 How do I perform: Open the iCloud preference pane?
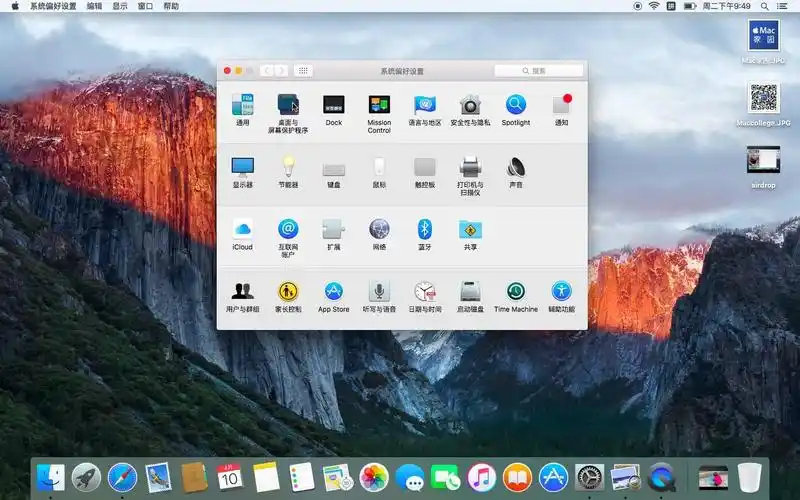242,230
